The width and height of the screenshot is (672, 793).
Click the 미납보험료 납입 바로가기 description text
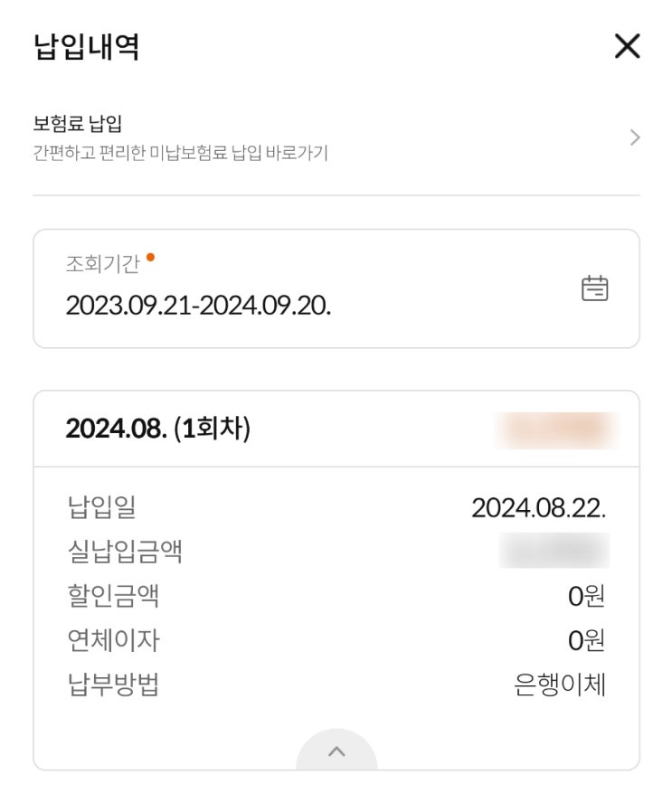coord(180,152)
